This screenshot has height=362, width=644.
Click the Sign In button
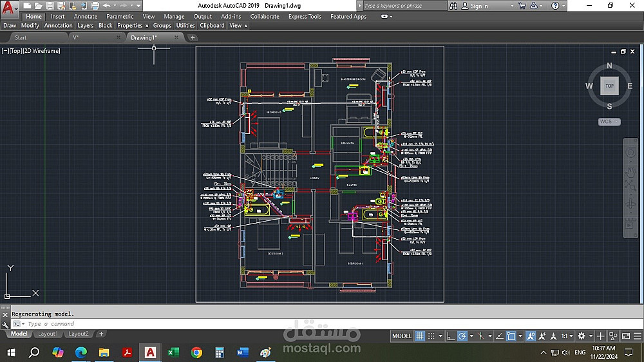coord(478,6)
